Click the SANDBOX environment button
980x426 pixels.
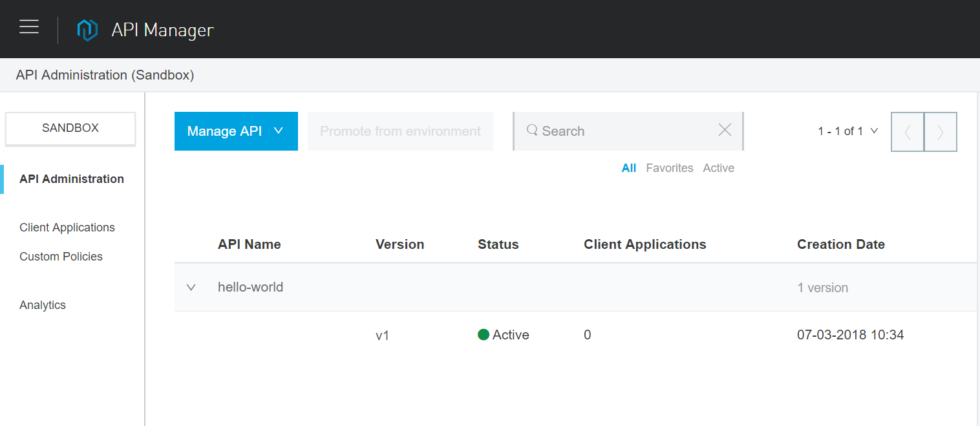coord(70,129)
